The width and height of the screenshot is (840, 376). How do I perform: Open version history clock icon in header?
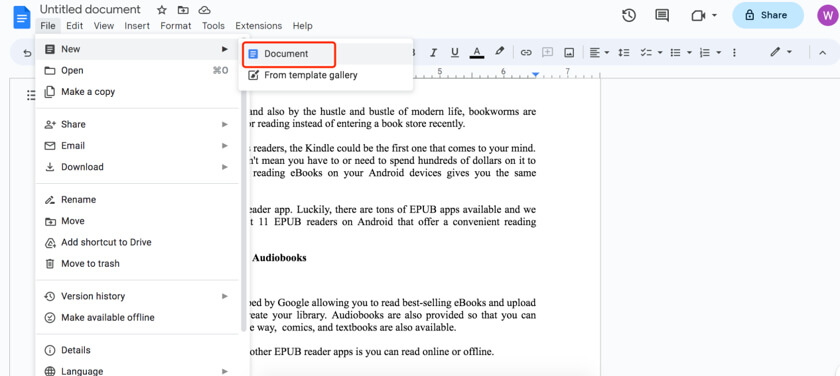pos(629,16)
